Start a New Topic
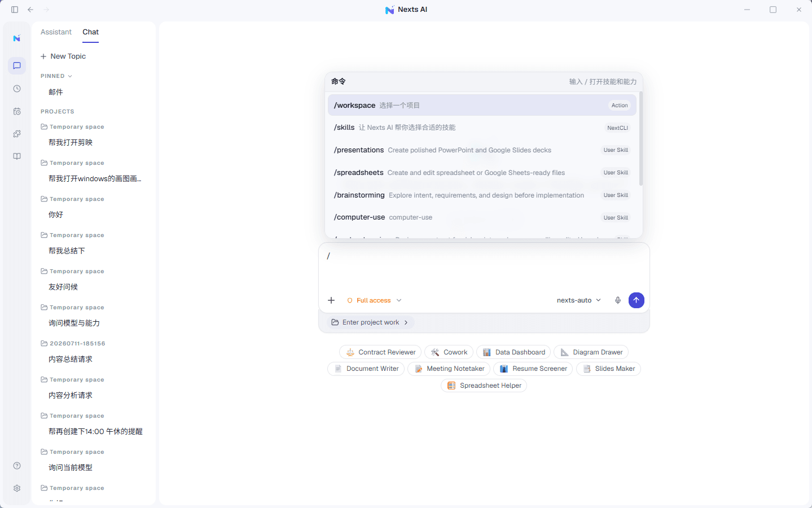The height and width of the screenshot is (508, 812). coord(63,56)
